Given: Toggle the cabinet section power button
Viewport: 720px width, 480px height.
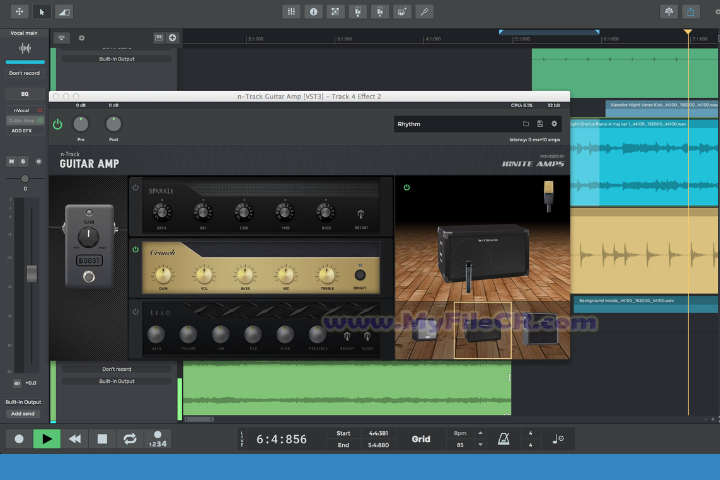Looking at the screenshot, I should 407,187.
